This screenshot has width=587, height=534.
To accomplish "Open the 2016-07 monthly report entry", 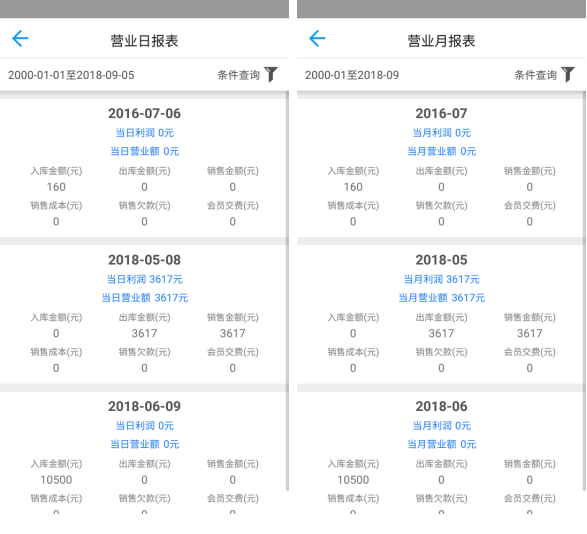I will 440,168.
